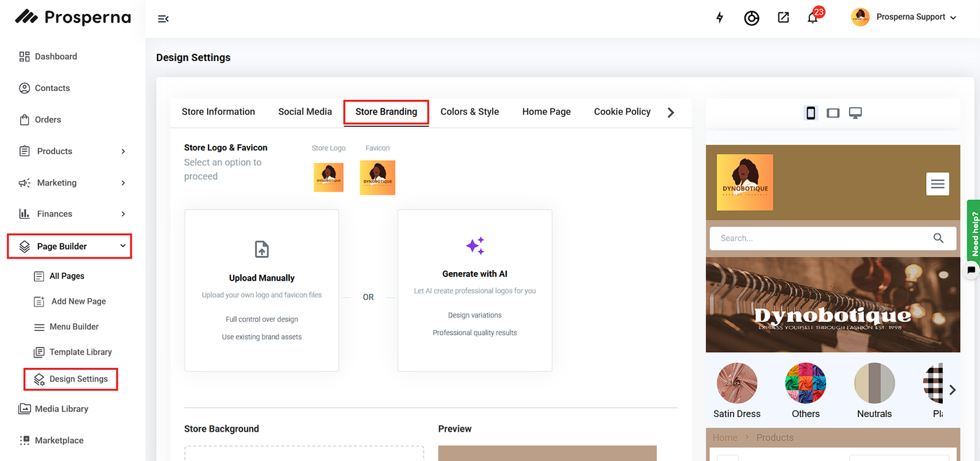Screen dimensions: 980x461
Task: Expand the Marketing submenu in sidebar
Action: (123, 183)
